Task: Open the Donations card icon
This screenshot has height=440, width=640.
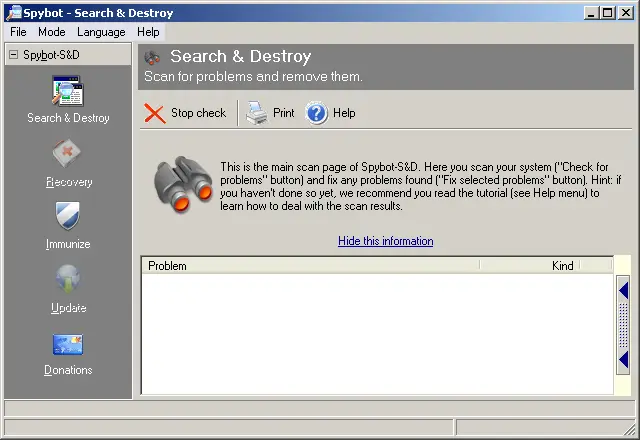Action: coord(68,344)
